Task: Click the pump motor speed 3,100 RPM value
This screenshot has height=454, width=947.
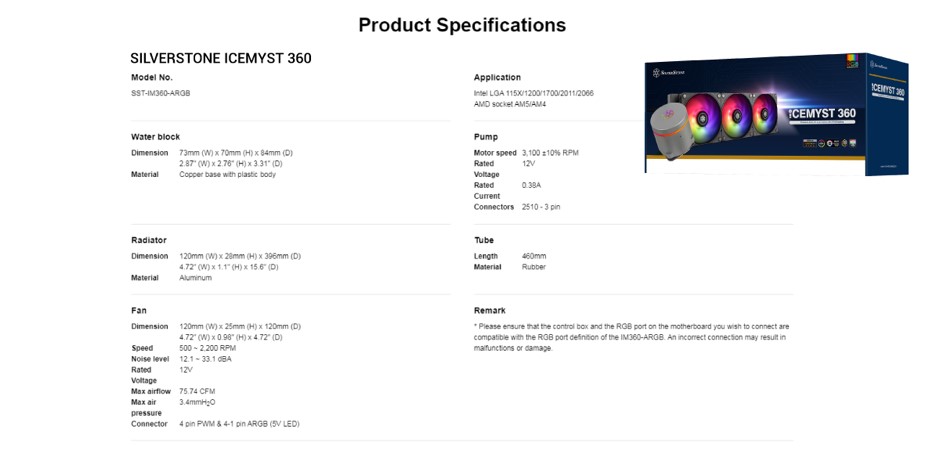Action: pyautogui.click(x=550, y=152)
